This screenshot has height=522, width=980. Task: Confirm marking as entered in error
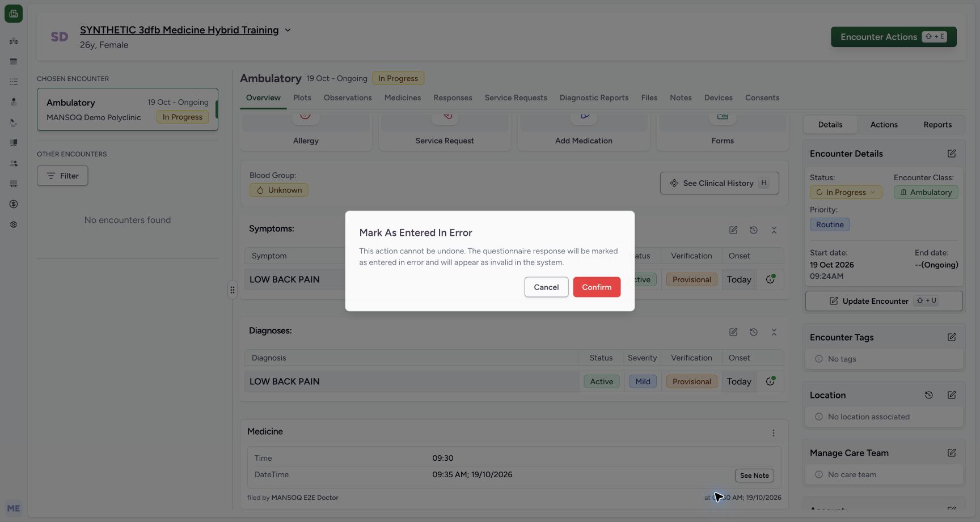(597, 287)
